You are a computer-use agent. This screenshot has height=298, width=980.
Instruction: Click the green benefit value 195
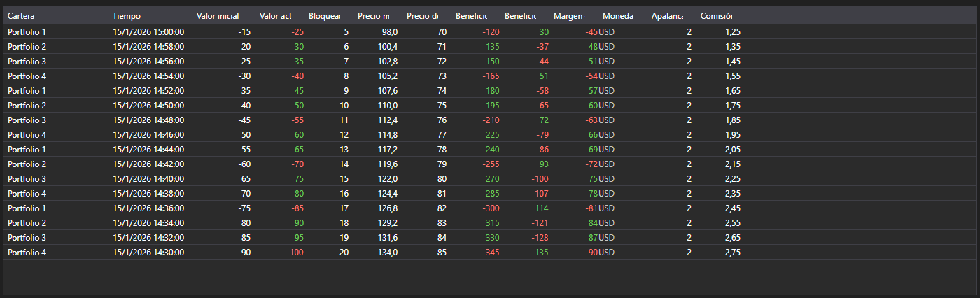pyautogui.click(x=475, y=106)
